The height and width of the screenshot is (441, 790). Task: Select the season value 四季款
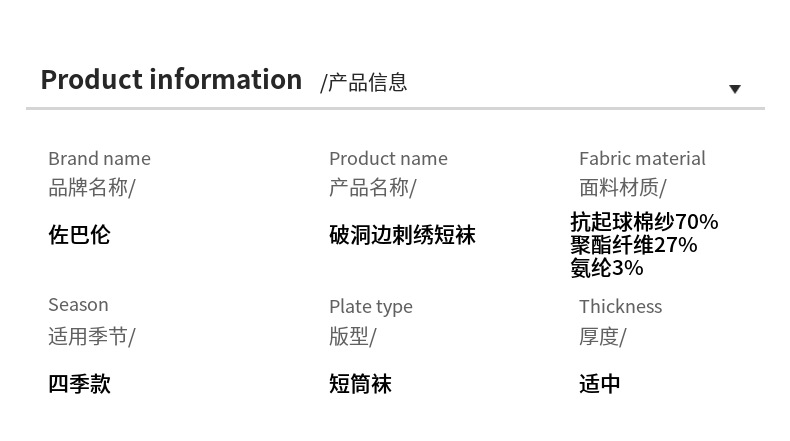point(79,383)
